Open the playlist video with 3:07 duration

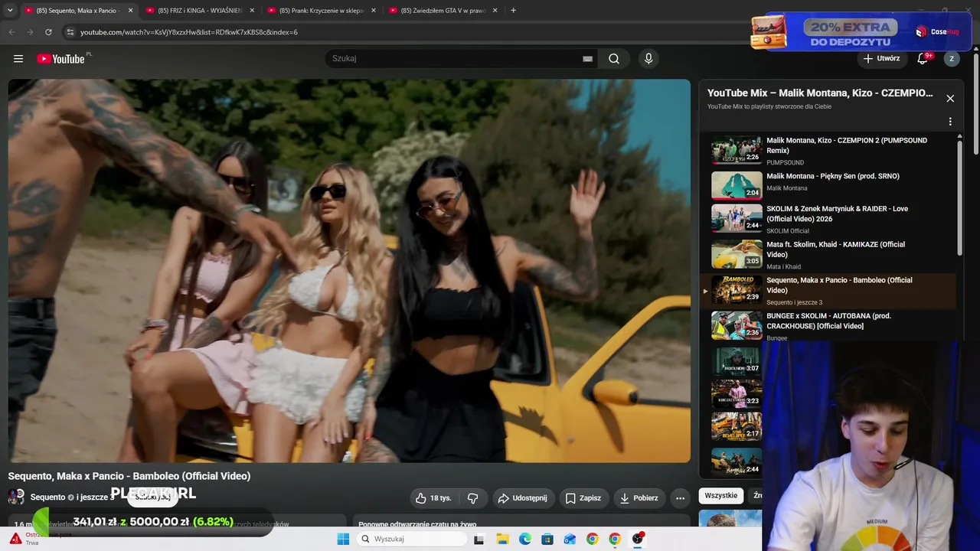(x=737, y=361)
